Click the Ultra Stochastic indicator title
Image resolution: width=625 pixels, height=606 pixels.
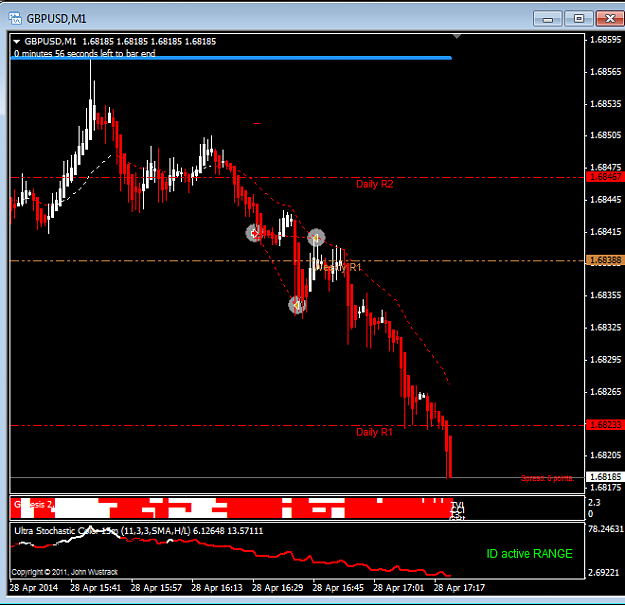(x=138, y=531)
